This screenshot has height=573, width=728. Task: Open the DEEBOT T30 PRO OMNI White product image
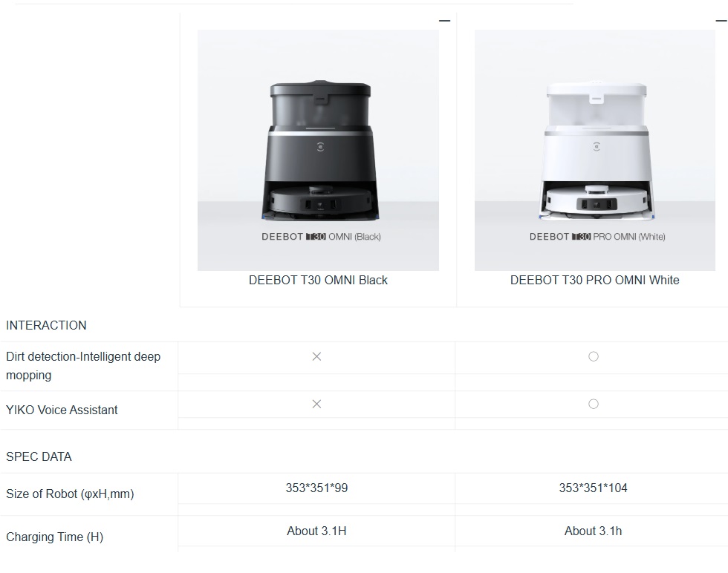pos(595,150)
